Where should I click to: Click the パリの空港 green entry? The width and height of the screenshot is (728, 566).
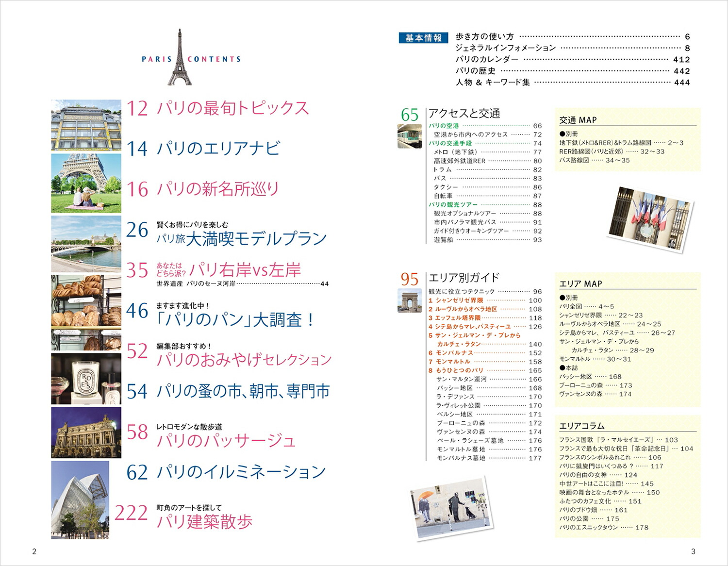tap(444, 126)
